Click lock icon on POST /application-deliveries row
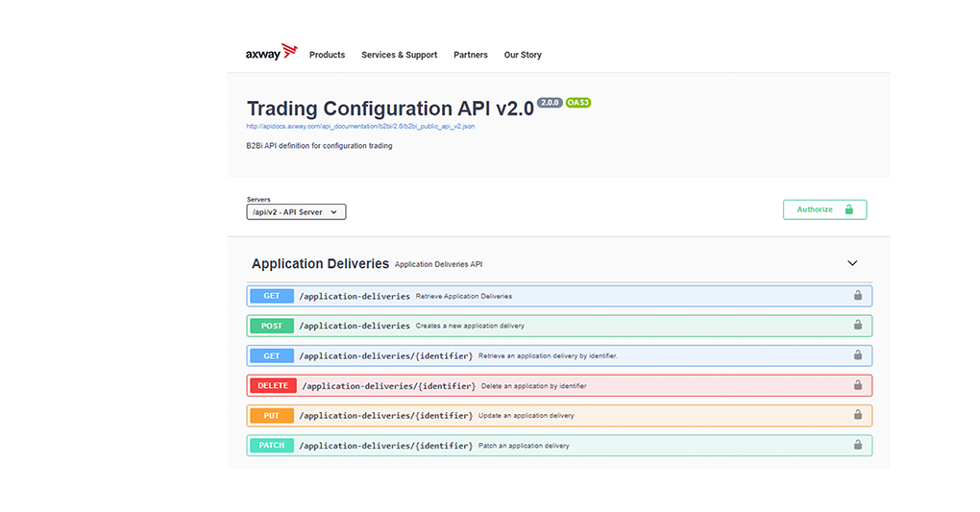The width and height of the screenshot is (980, 512). [857, 326]
